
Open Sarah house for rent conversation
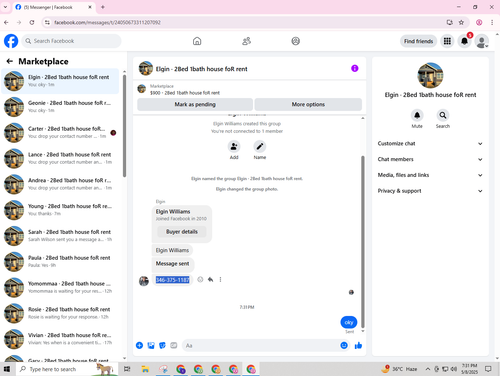(x=60, y=236)
